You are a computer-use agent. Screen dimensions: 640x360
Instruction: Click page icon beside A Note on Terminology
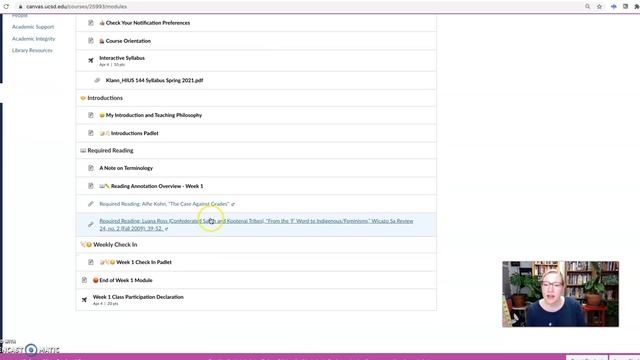pyautogui.click(x=91, y=168)
